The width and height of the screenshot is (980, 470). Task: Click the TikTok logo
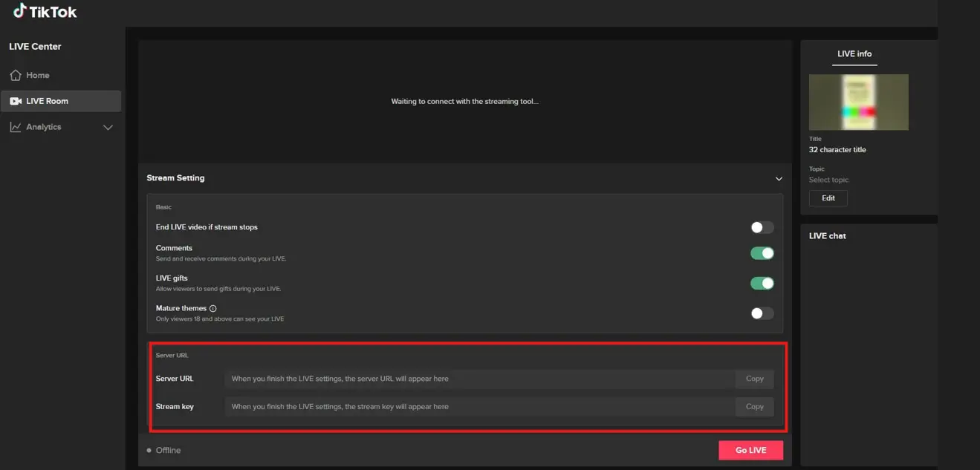tap(45, 12)
